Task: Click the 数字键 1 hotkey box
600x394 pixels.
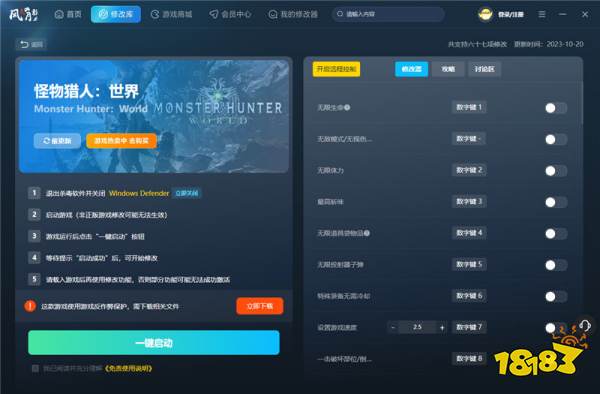Action: pyautogui.click(x=469, y=107)
